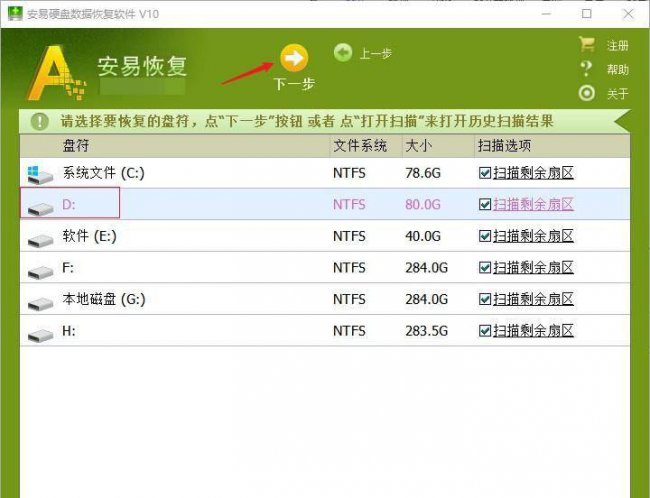Click the 40.0G size value
The height and width of the screenshot is (498, 650).
(x=423, y=236)
